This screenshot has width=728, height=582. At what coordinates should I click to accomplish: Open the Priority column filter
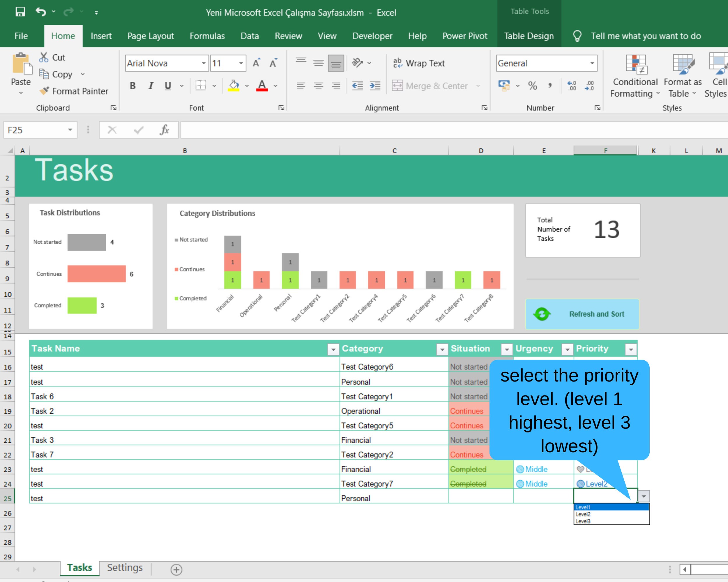(x=631, y=349)
